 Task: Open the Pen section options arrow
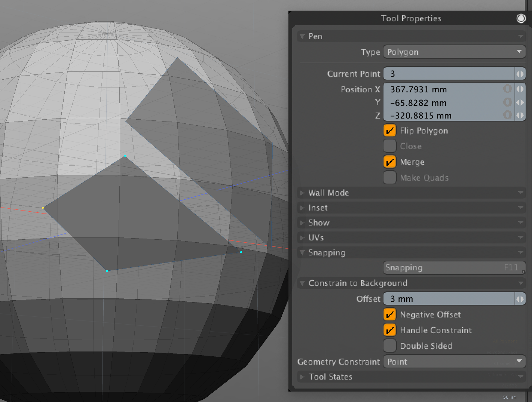[x=520, y=36]
